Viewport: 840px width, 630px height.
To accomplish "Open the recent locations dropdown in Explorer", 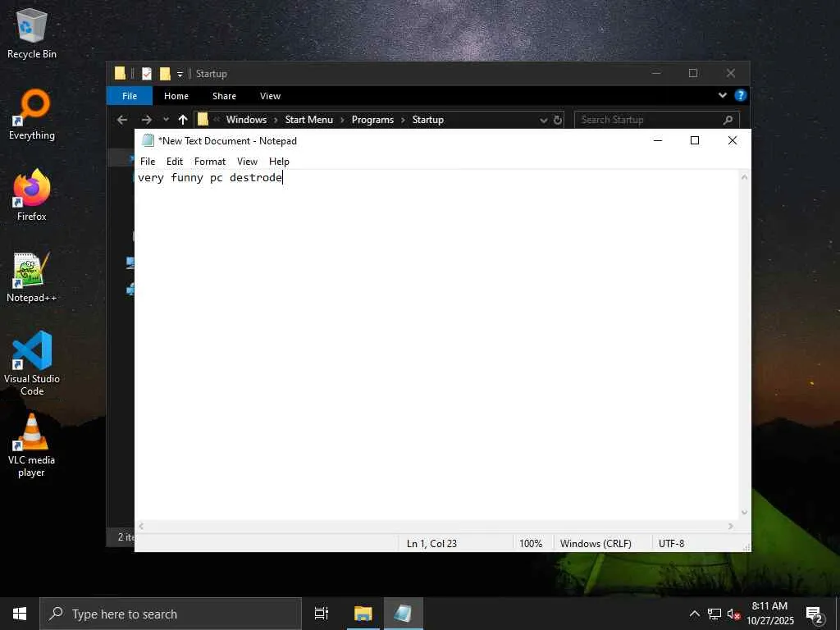I will point(166,120).
